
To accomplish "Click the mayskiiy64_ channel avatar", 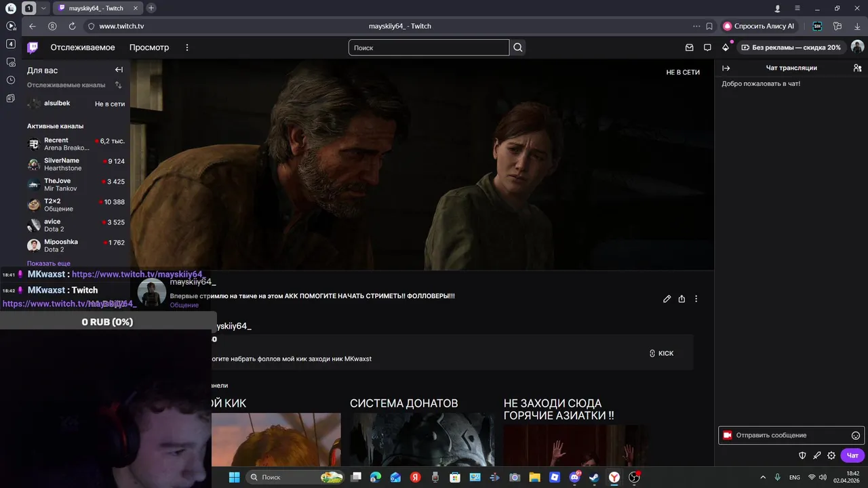I will (x=152, y=293).
